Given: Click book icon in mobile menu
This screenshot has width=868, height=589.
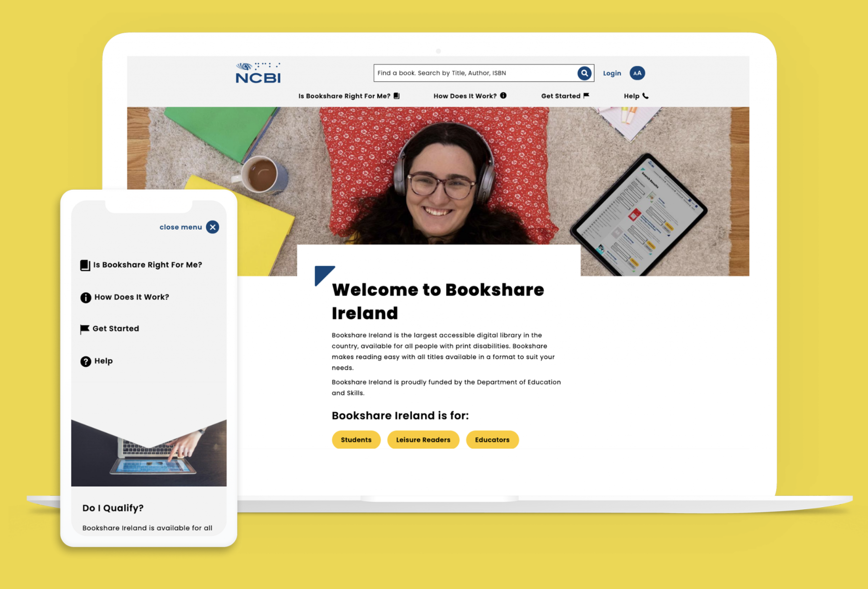Looking at the screenshot, I should click(85, 265).
